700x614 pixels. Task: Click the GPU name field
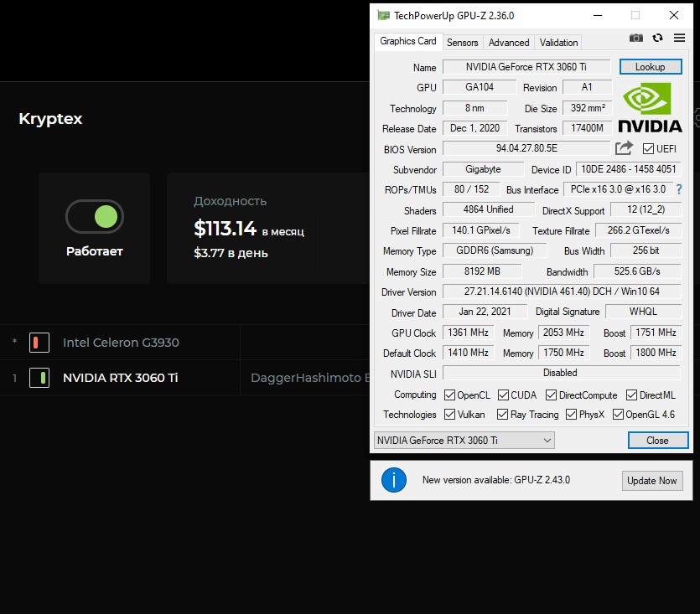pos(526,67)
